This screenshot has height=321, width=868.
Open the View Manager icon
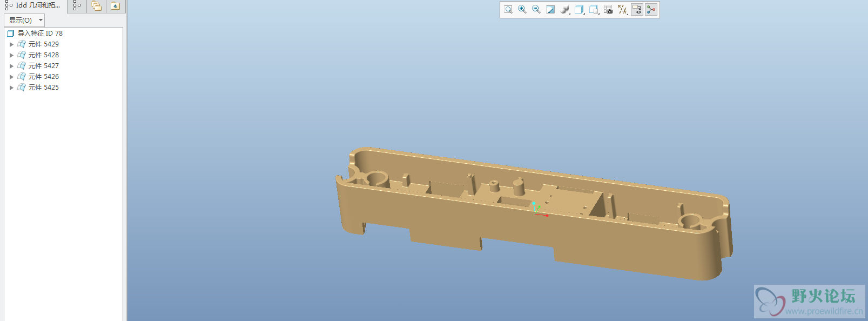[594, 10]
